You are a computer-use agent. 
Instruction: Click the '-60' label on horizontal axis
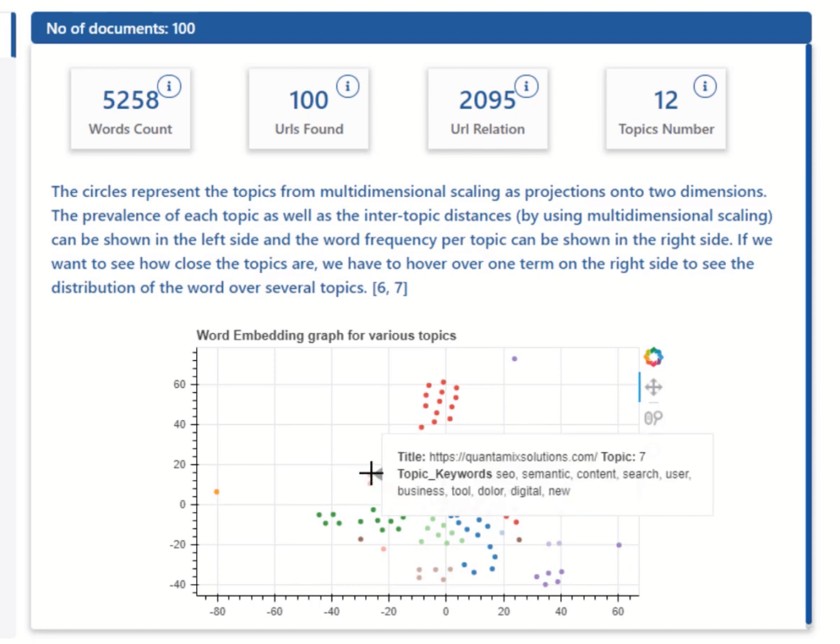275,611
